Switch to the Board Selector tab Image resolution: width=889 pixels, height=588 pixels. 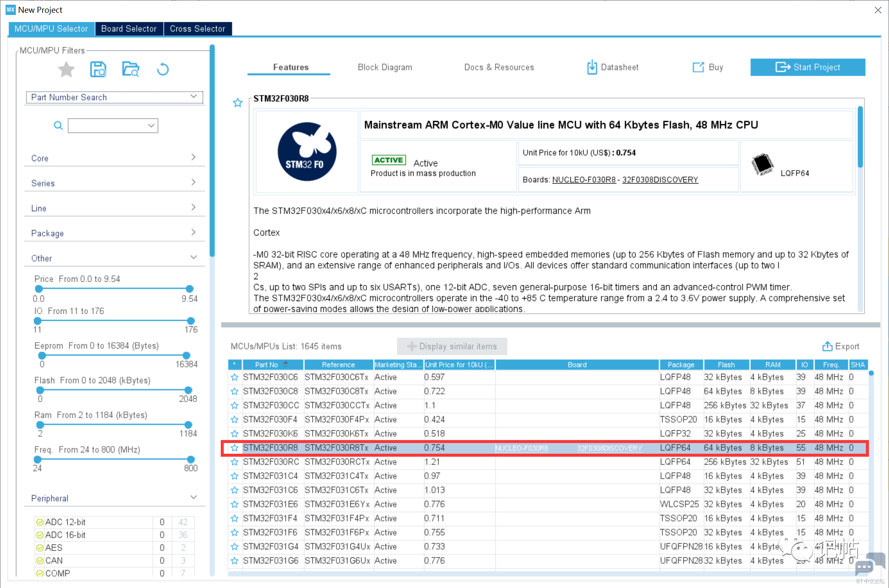(129, 29)
